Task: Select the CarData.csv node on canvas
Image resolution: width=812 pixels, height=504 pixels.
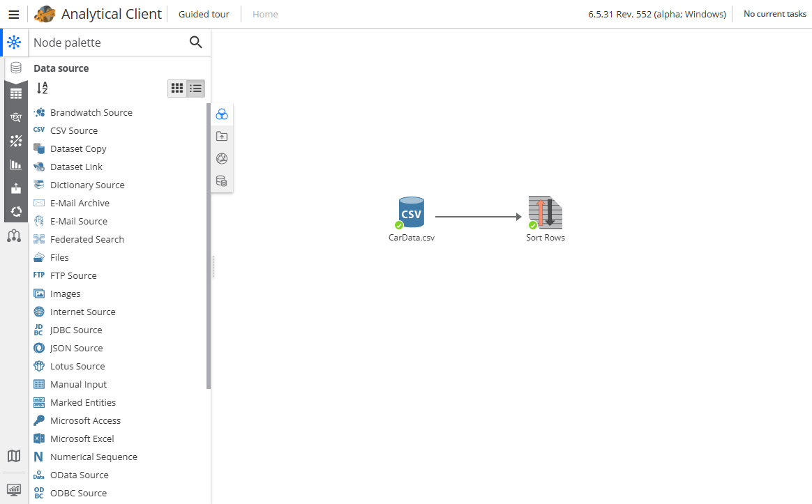Action: point(412,213)
